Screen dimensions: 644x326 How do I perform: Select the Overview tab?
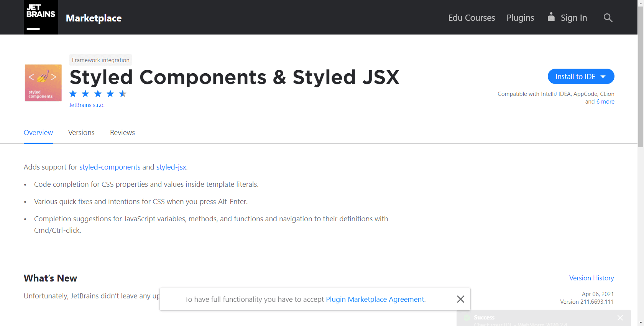click(x=38, y=132)
